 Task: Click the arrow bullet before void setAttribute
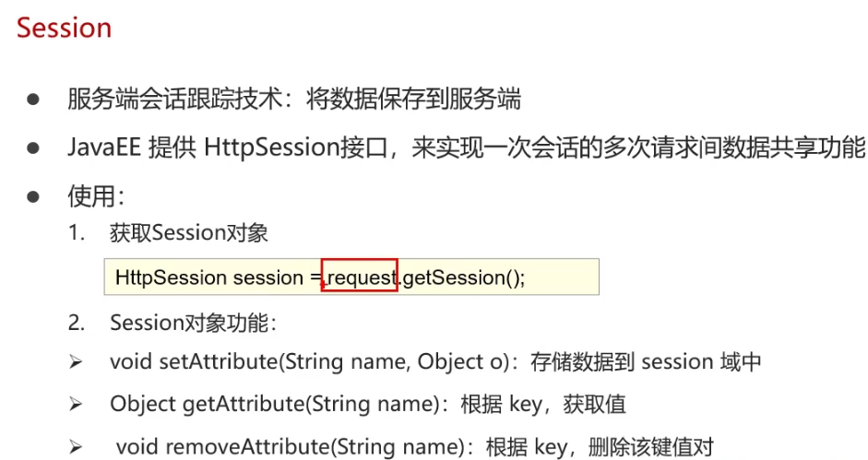click(x=76, y=362)
